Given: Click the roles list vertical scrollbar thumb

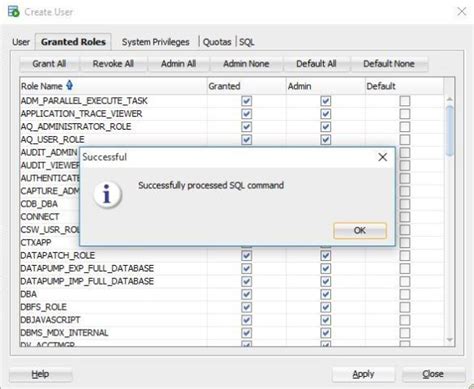Looking at the screenshot, I should tap(450, 130).
